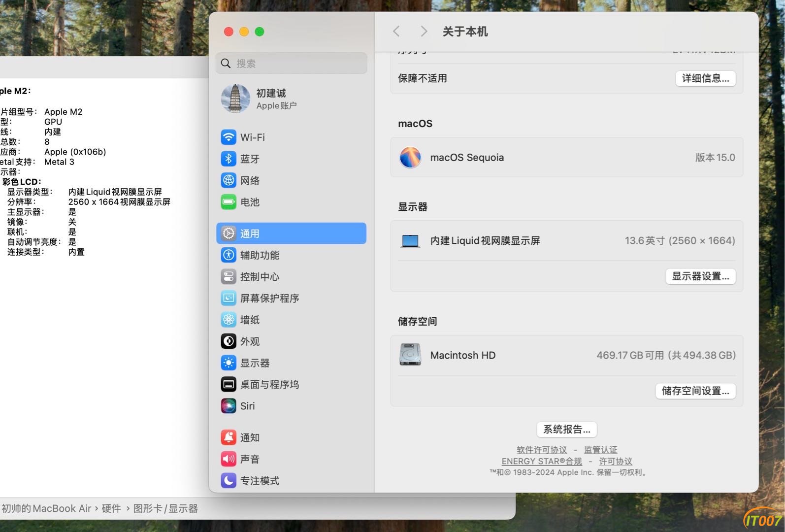The height and width of the screenshot is (532, 785).
Task: Select the Control Center icon
Action: pos(229,277)
